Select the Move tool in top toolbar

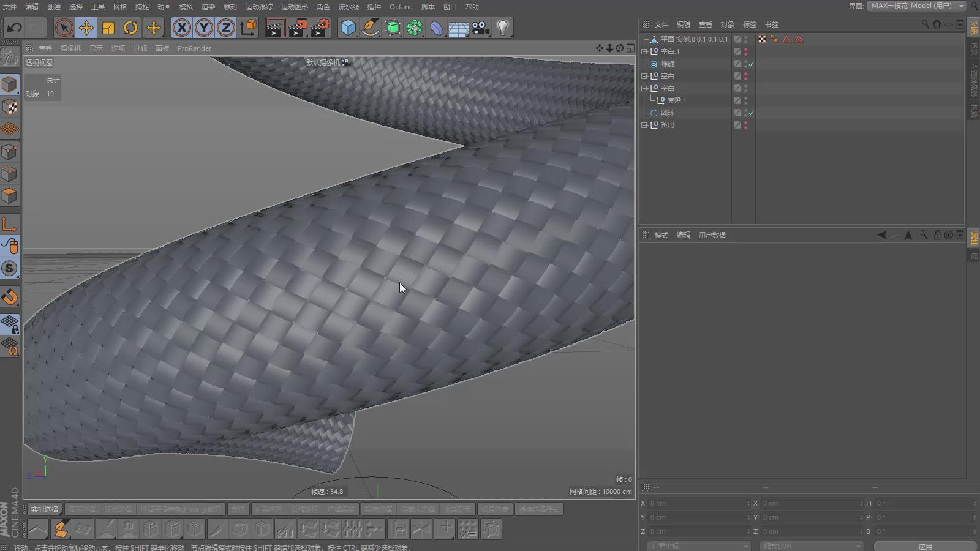(x=86, y=28)
